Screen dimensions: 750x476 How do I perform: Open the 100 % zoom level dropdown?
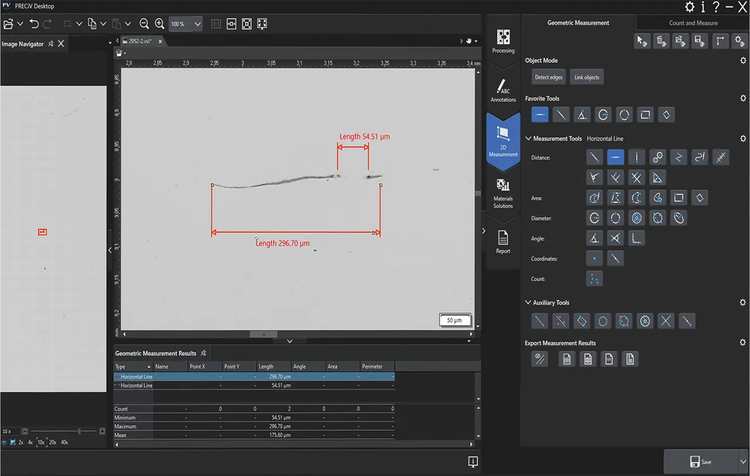pyautogui.click(x=197, y=23)
